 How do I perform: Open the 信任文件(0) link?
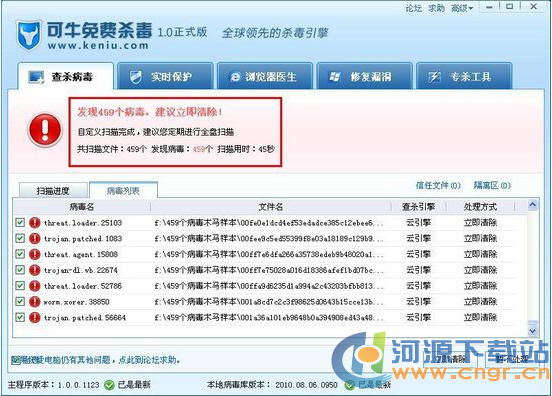pyautogui.click(x=438, y=185)
